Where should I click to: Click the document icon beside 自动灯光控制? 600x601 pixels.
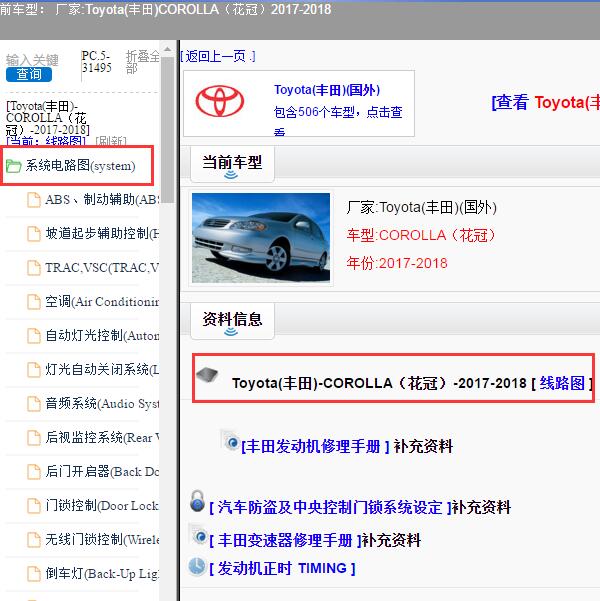pyautogui.click(x=34, y=336)
